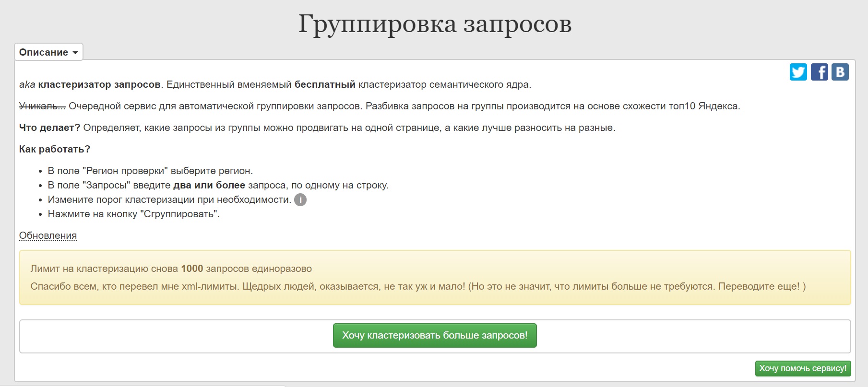Viewport: 868px width, 387px height.
Task: Share the page on Facebook
Action: pos(819,72)
